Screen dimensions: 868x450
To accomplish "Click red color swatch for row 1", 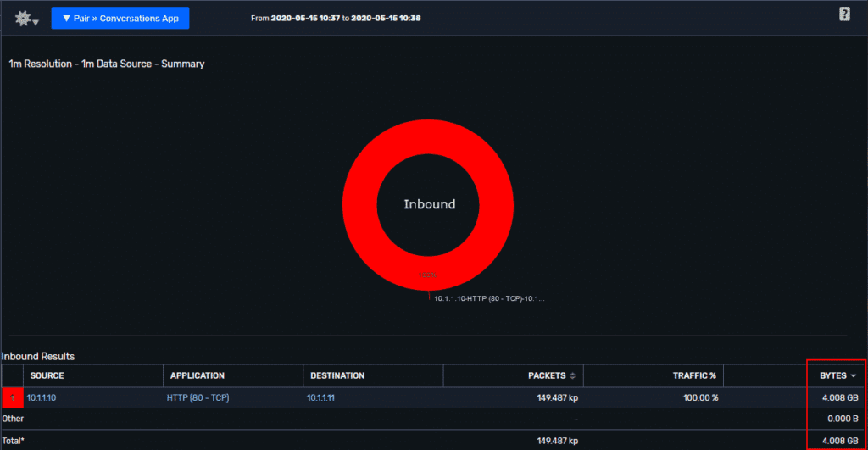I will 12,397.
